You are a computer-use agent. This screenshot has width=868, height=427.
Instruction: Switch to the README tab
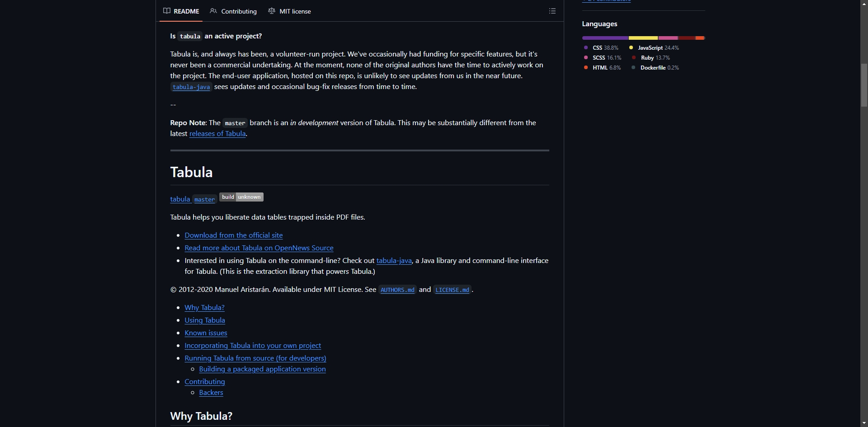coord(181,11)
